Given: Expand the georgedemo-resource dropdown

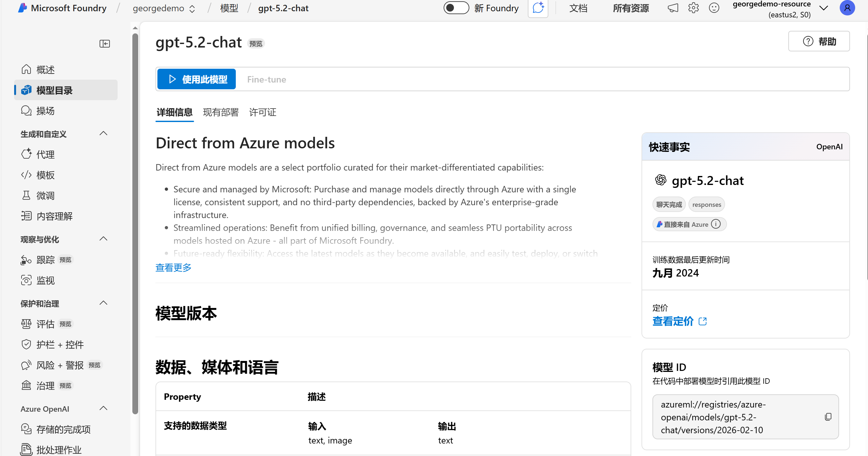Looking at the screenshot, I should point(823,8).
